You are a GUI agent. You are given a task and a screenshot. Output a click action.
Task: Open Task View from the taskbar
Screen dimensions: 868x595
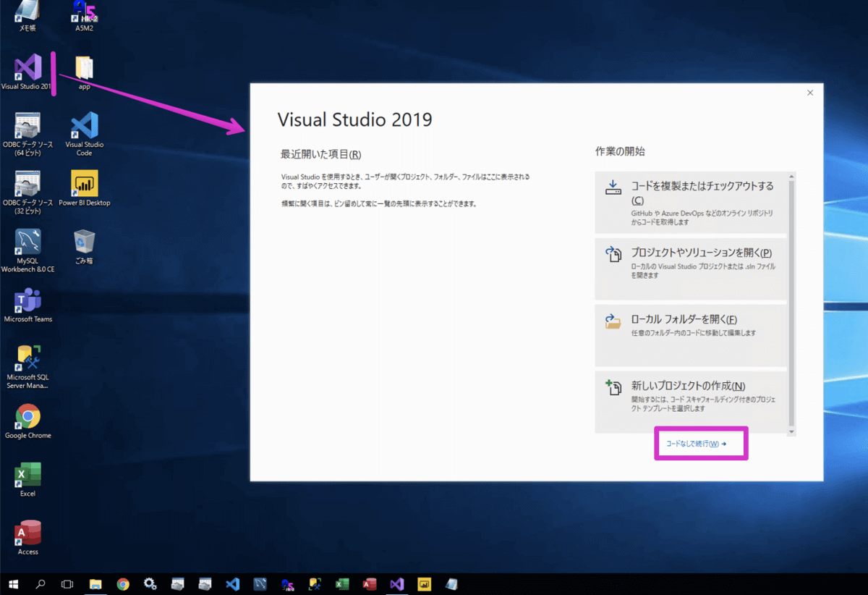68,584
